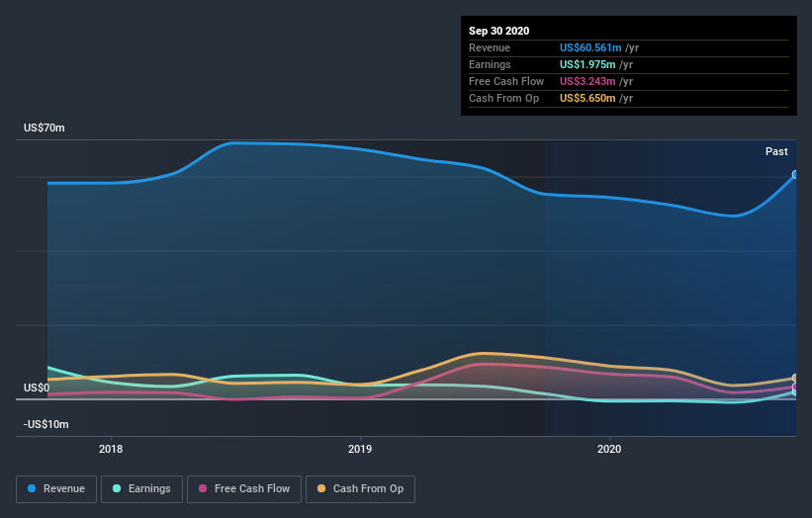Toggle the Earnings legend button
This screenshot has width=812, height=518.
coord(141,489)
